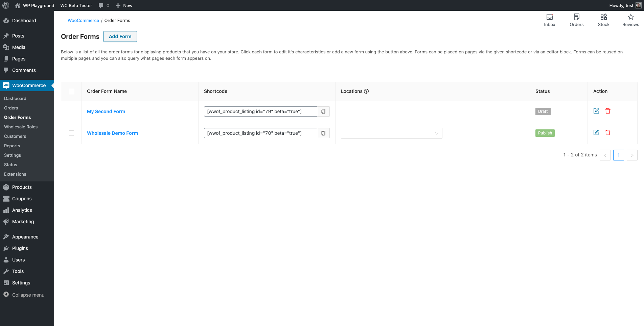Open the Reviews activity panel
The image size is (644, 326).
(630, 20)
